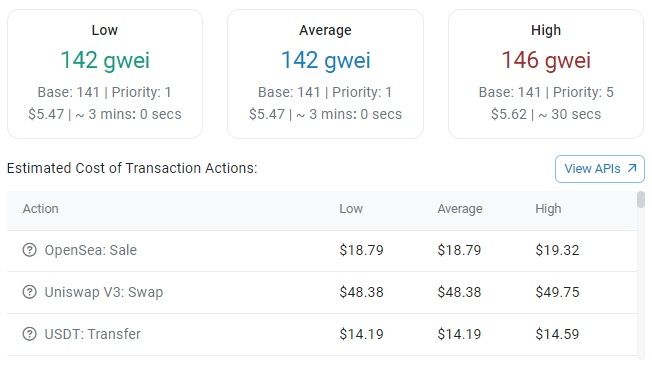Click the Action column header

pos(40,209)
